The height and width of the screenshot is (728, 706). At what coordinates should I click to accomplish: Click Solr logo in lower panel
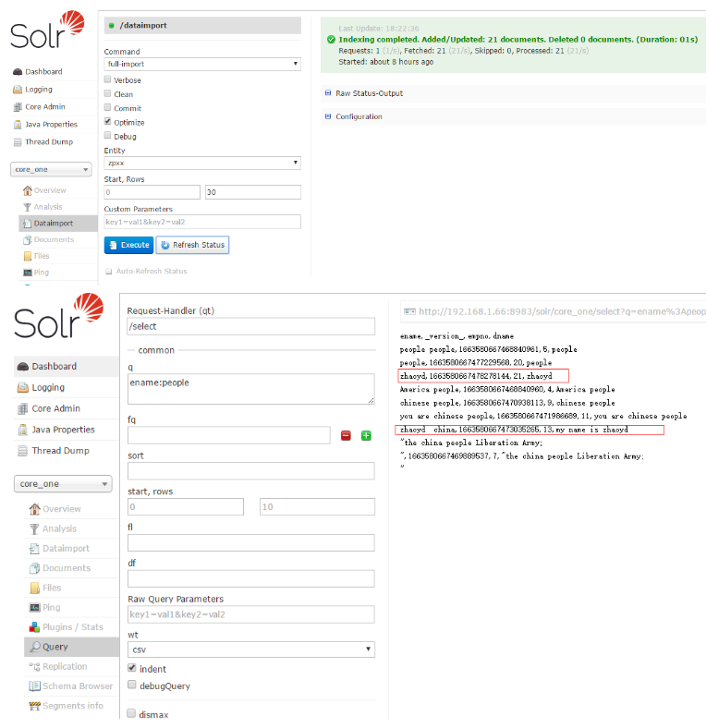coord(58,316)
